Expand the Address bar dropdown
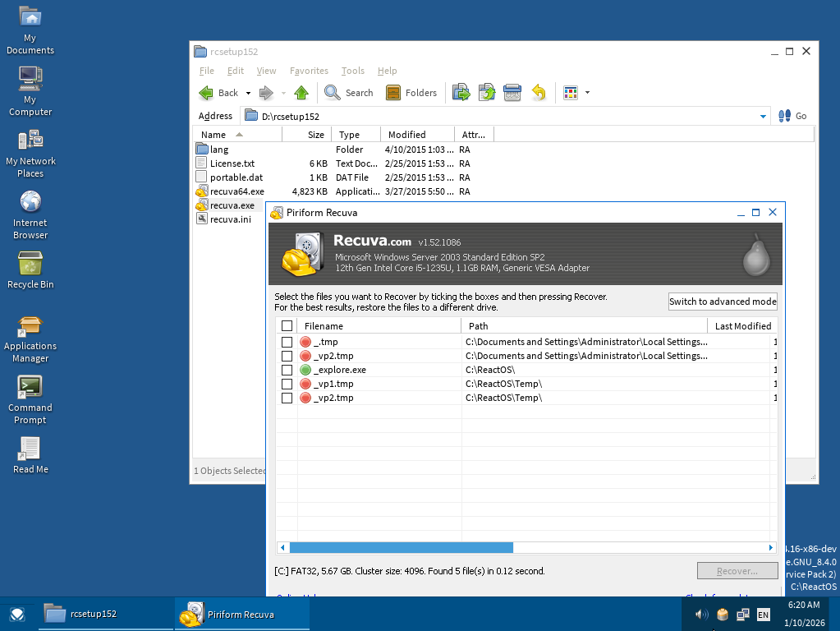The image size is (840, 631). point(763,117)
